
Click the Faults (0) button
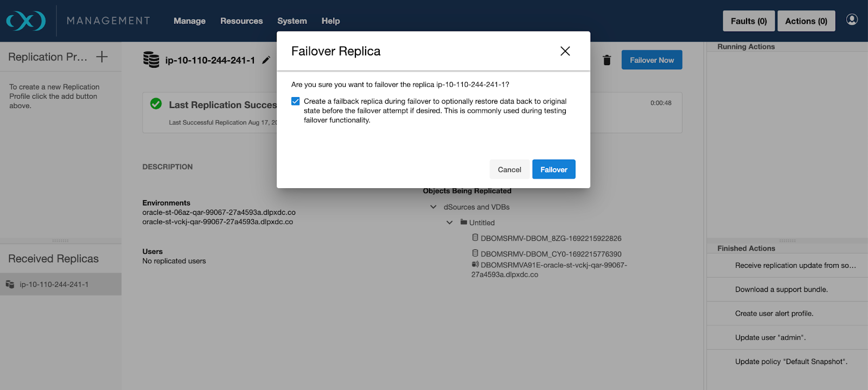coord(749,21)
